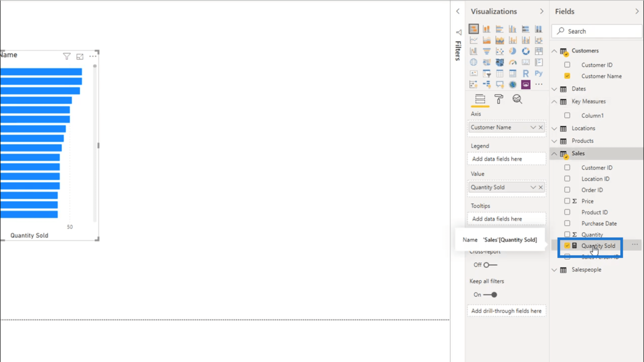Collapse the Visualizations pane
This screenshot has width=644, height=362.
(541, 11)
